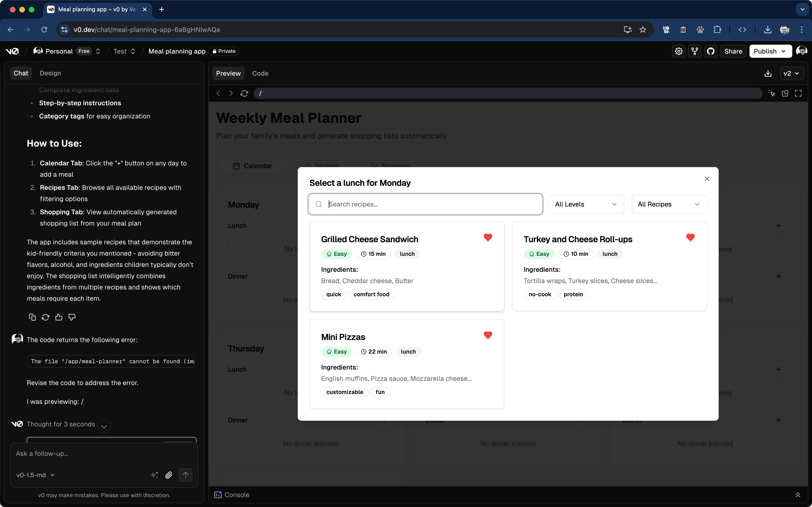Image resolution: width=812 pixels, height=507 pixels.
Task: Open the v0 settings gear icon
Action: [x=679, y=51]
